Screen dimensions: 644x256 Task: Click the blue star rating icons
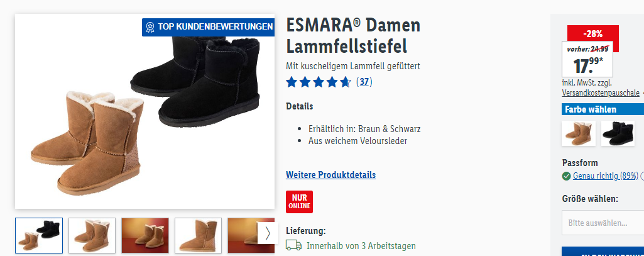pos(319,82)
